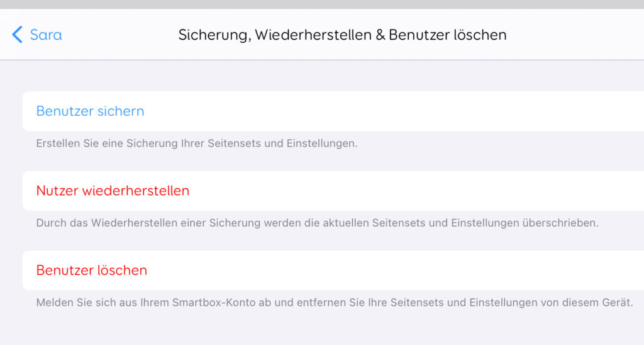644x345 pixels.
Task: Click the gray status bar strip at top
Action: point(322,4)
